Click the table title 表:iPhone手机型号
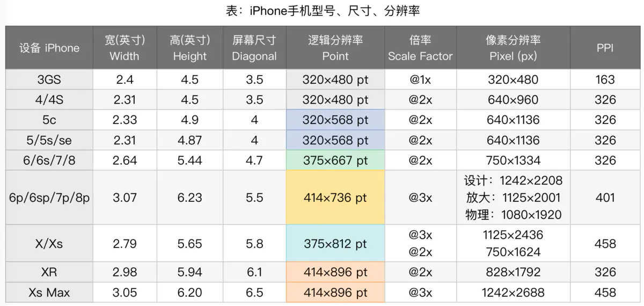Screen dimensions: 644x306 (x=322, y=11)
